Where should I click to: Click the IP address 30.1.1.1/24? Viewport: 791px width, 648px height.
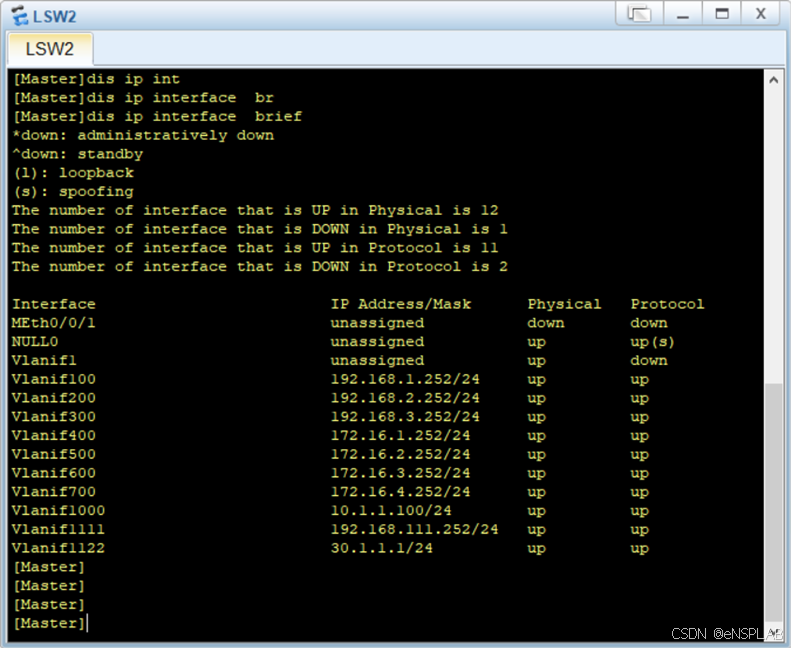click(x=382, y=548)
